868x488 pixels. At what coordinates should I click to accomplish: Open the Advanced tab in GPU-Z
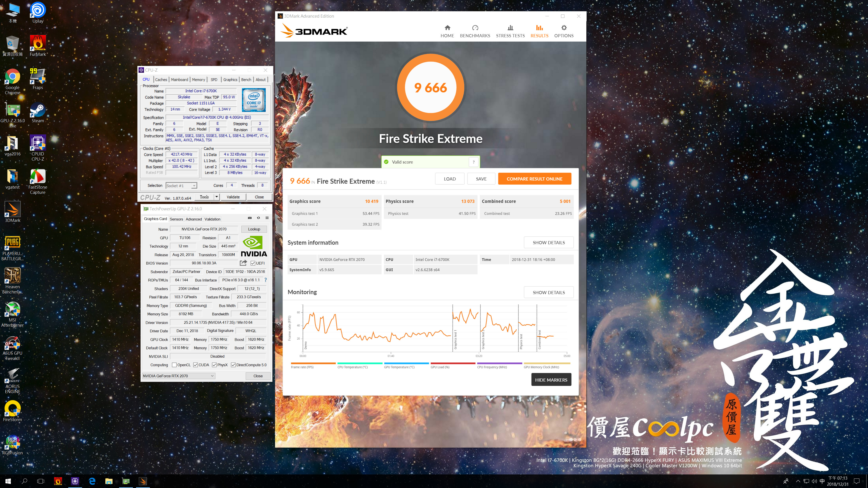194,219
